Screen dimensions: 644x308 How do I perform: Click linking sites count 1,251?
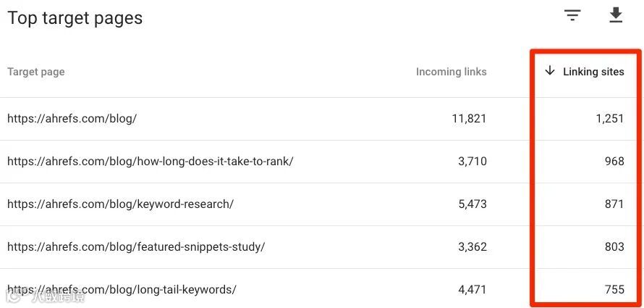610,118
